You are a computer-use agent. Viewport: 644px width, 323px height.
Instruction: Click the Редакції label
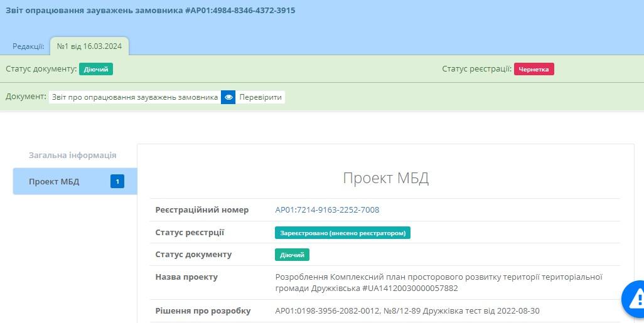click(x=28, y=46)
